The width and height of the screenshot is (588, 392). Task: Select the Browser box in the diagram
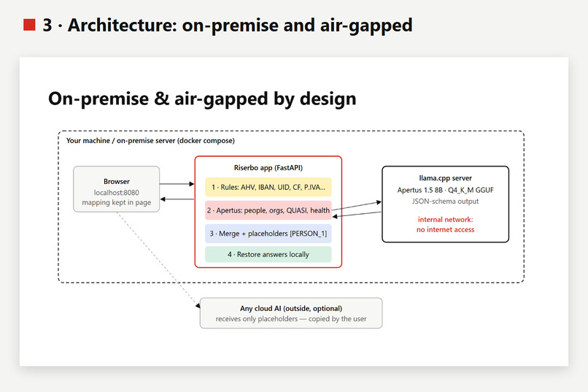pyautogui.click(x=117, y=189)
